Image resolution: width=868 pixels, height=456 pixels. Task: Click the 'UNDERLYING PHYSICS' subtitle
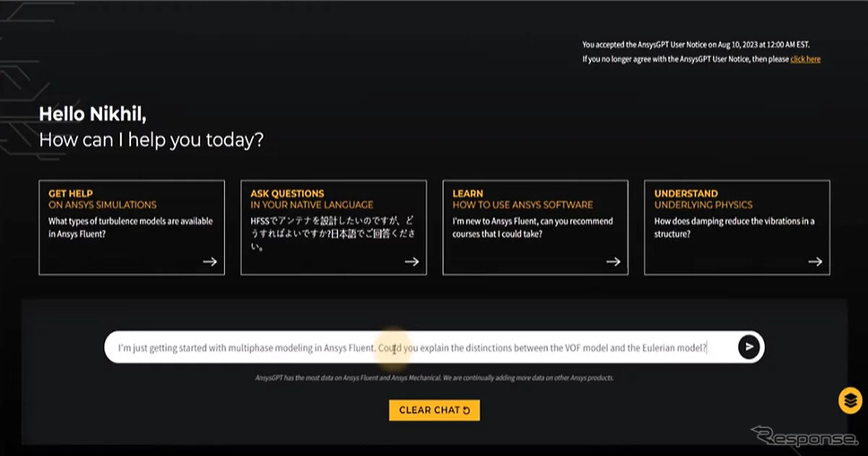pyautogui.click(x=704, y=205)
